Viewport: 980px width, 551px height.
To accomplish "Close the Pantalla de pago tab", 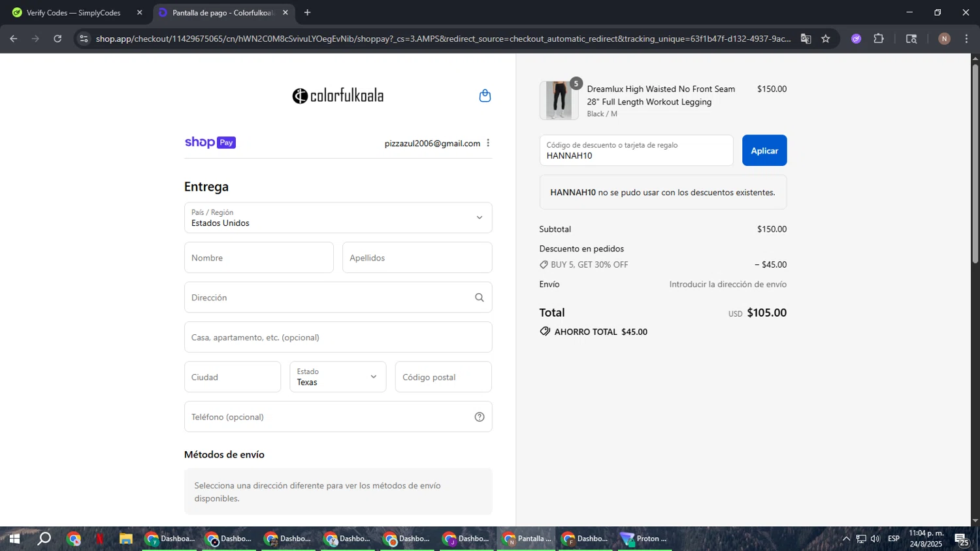I will [x=286, y=12].
